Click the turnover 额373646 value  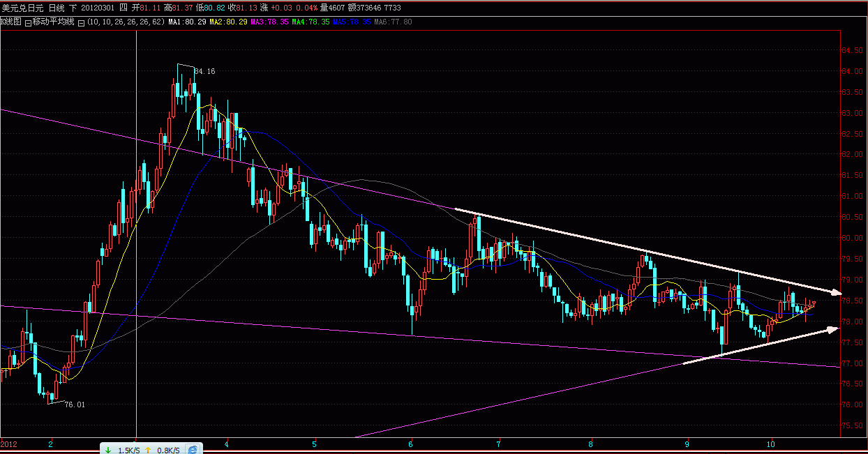[x=365, y=8]
